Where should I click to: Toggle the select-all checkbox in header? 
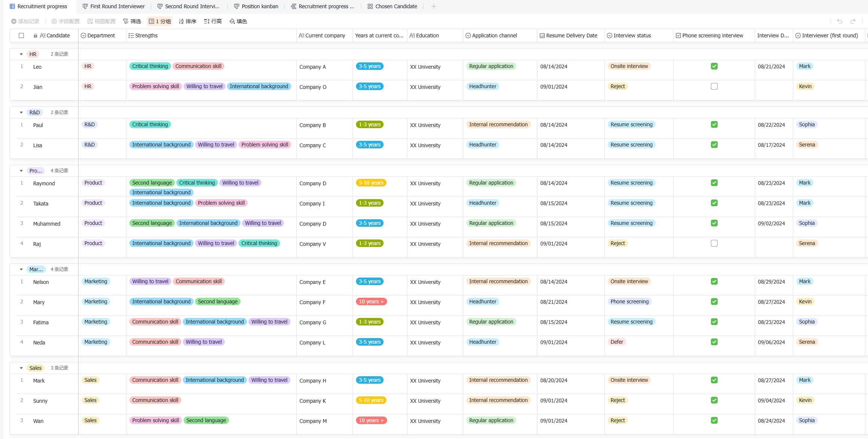pos(21,35)
